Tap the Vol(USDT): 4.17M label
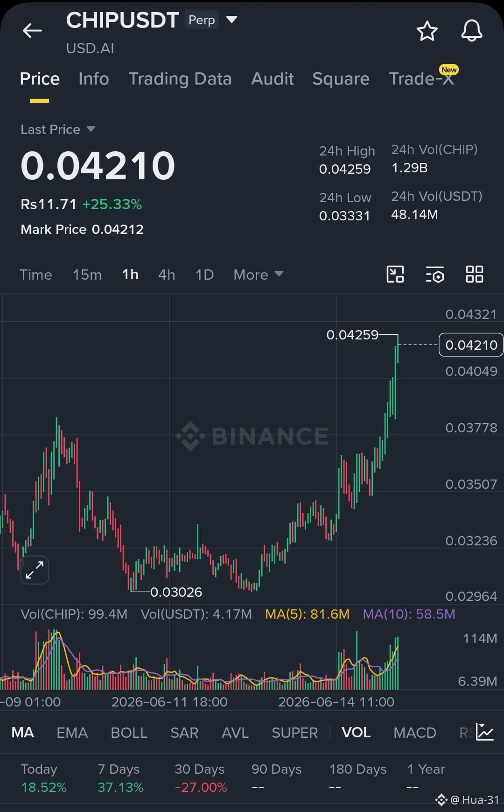Viewport: 504px width, 812px height. (x=196, y=614)
